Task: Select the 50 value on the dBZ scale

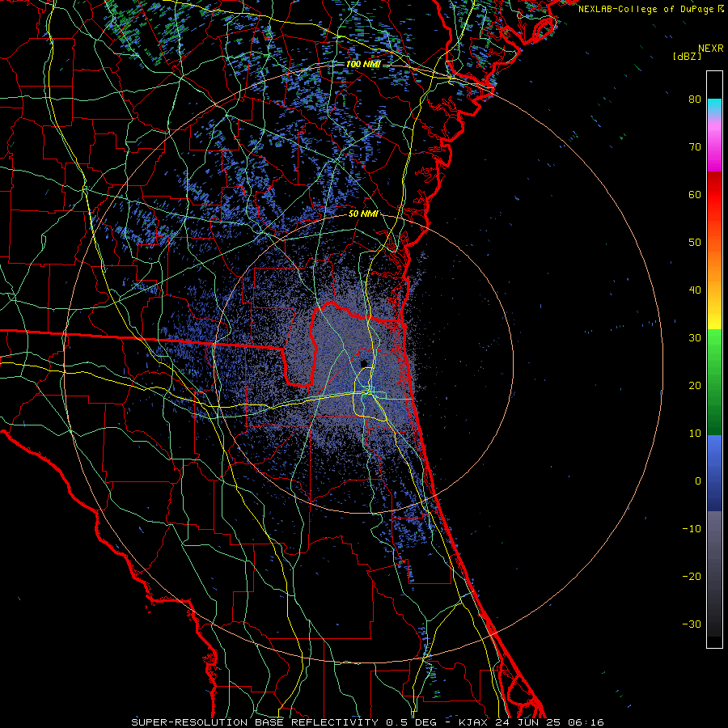Action: pos(695,243)
